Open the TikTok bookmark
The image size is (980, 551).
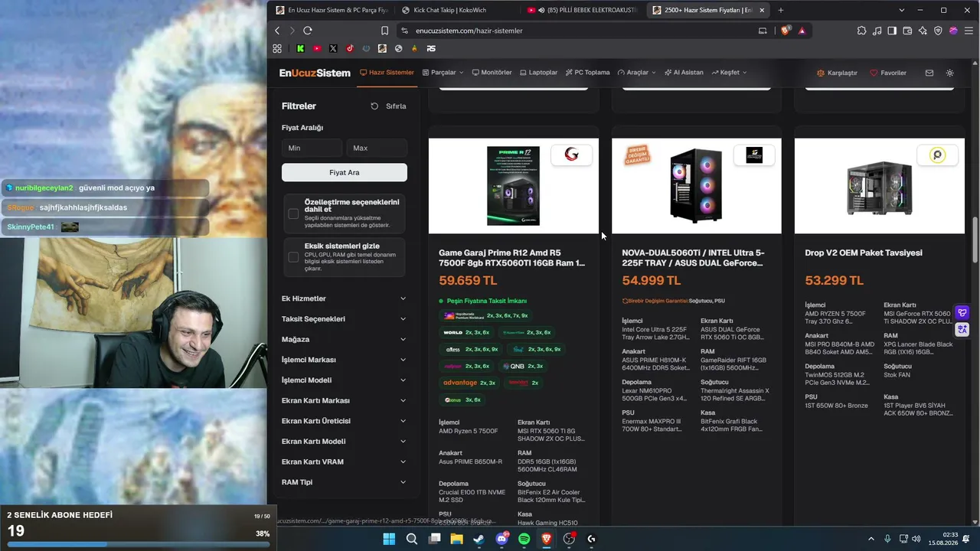click(x=350, y=48)
